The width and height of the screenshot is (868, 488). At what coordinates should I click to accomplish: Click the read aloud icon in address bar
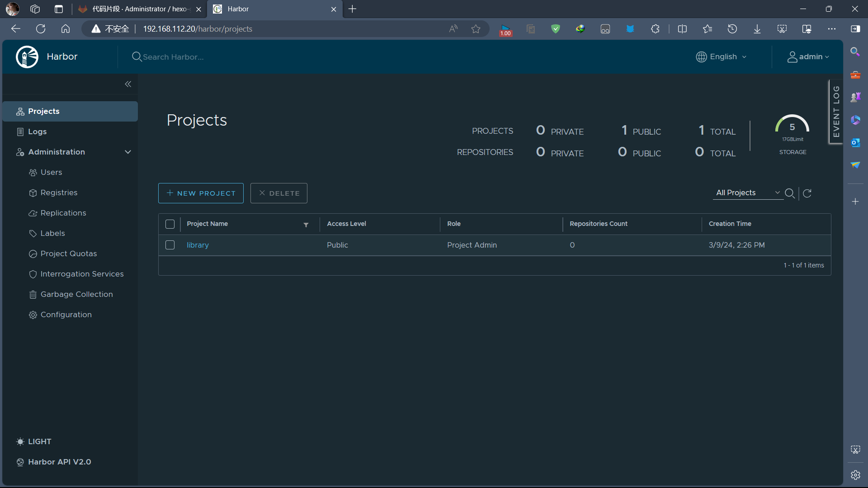(453, 29)
